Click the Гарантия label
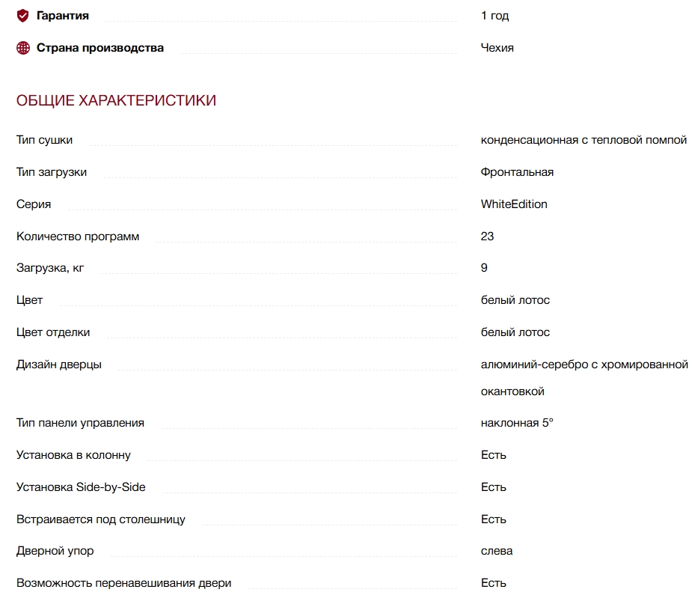The width and height of the screenshot is (692, 616). pyautogui.click(x=63, y=16)
